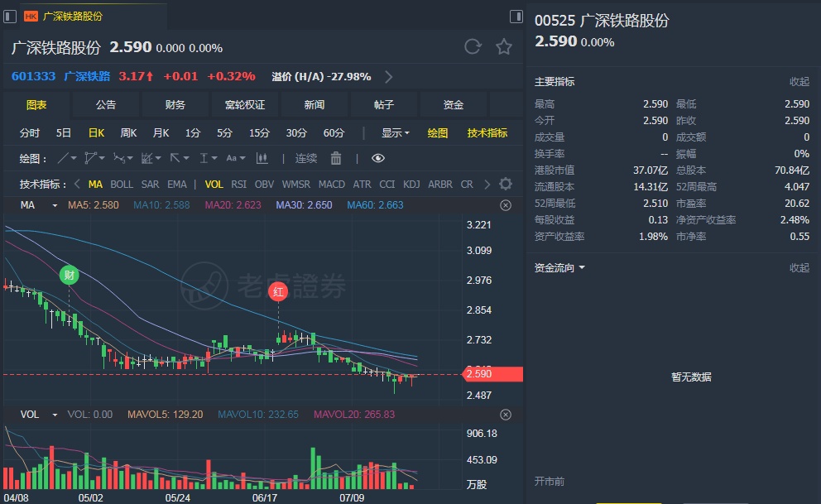Select the 15分 minute chart
Image resolution: width=821 pixels, height=504 pixels.
click(x=259, y=133)
